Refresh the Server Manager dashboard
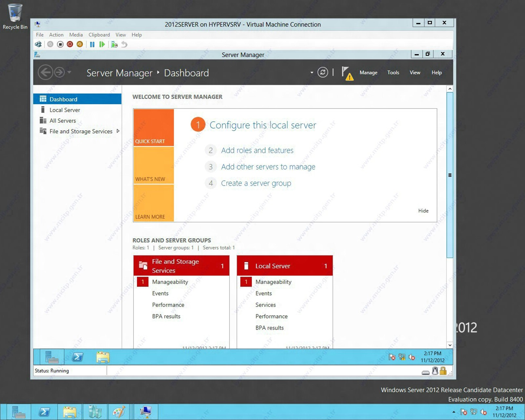The width and height of the screenshot is (525, 420). pyautogui.click(x=323, y=72)
